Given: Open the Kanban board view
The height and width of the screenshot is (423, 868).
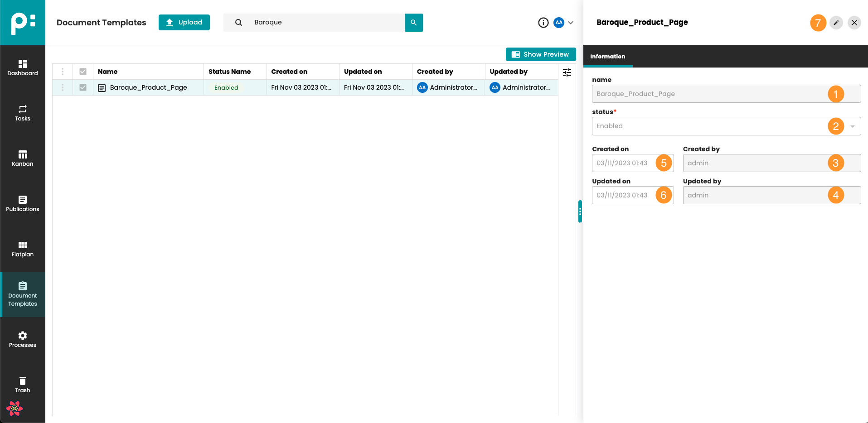Looking at the screenshot, I should click(23, 159).
